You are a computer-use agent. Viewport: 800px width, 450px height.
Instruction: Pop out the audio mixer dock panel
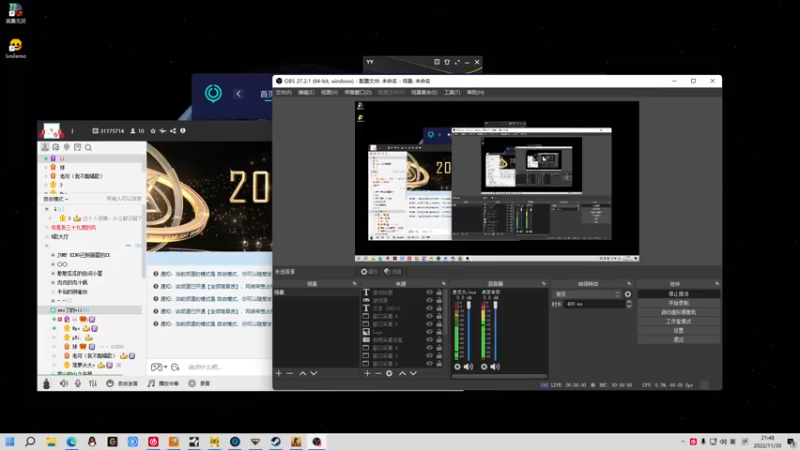point(543,284)
